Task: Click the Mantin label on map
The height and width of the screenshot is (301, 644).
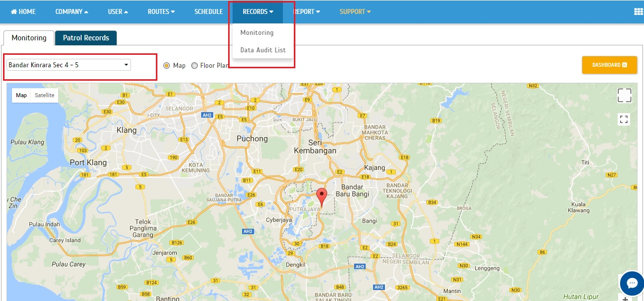Action: click(452, 291)
